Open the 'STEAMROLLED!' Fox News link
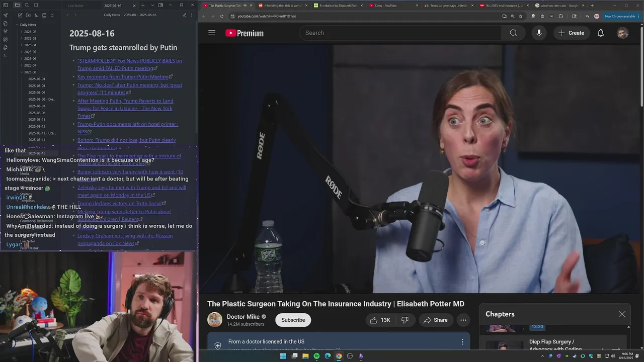The height and width of the screenshot is (362, 644). [130, 64]
